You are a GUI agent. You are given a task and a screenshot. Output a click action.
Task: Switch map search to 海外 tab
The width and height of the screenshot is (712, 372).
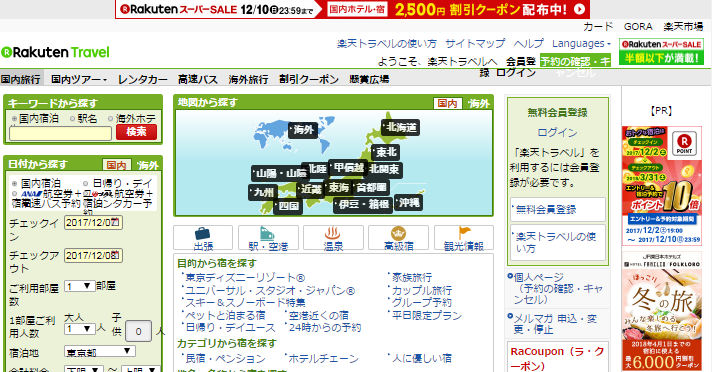pyautogui.click(x=479, y=104)
